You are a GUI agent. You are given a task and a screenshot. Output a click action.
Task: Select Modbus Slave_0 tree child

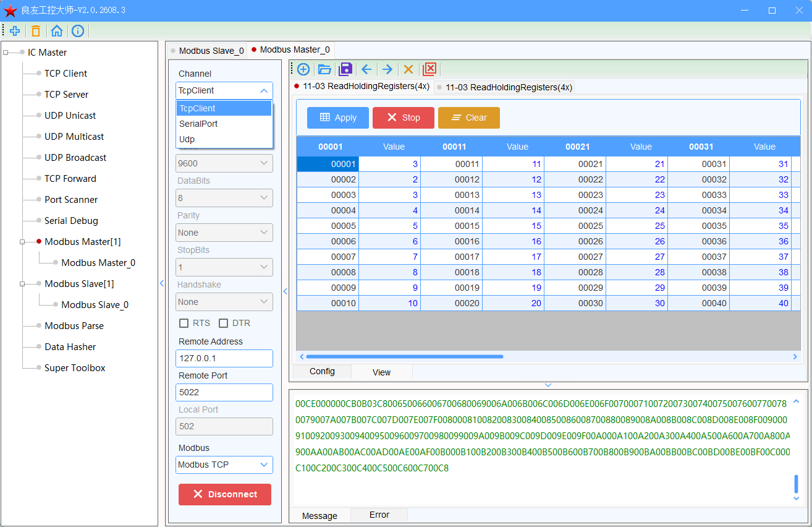click(x=95, y=305)
